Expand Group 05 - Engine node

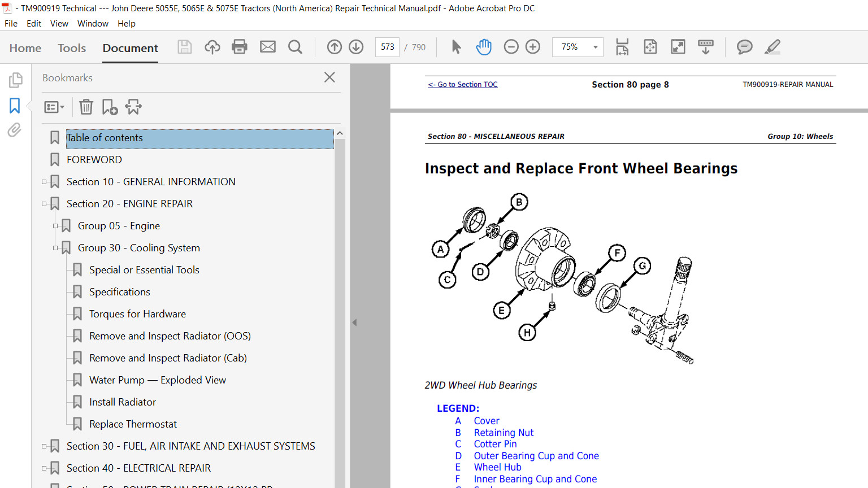click(x=55, y=226)
